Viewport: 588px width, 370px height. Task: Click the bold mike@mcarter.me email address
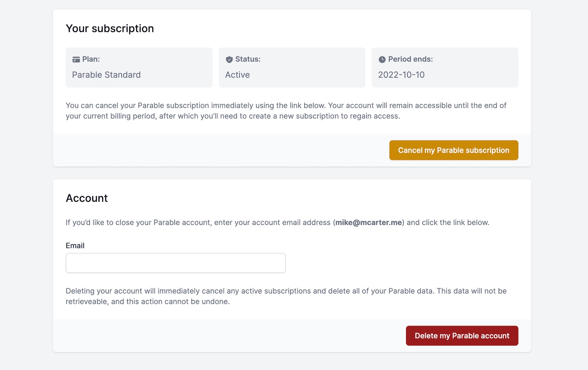coord(369,222)
